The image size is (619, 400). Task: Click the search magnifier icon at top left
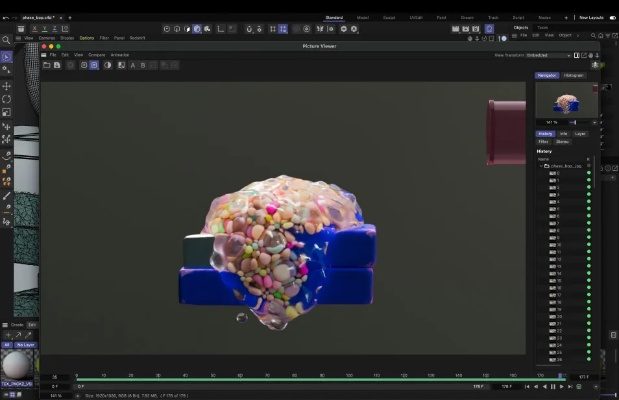coord(6,40)
